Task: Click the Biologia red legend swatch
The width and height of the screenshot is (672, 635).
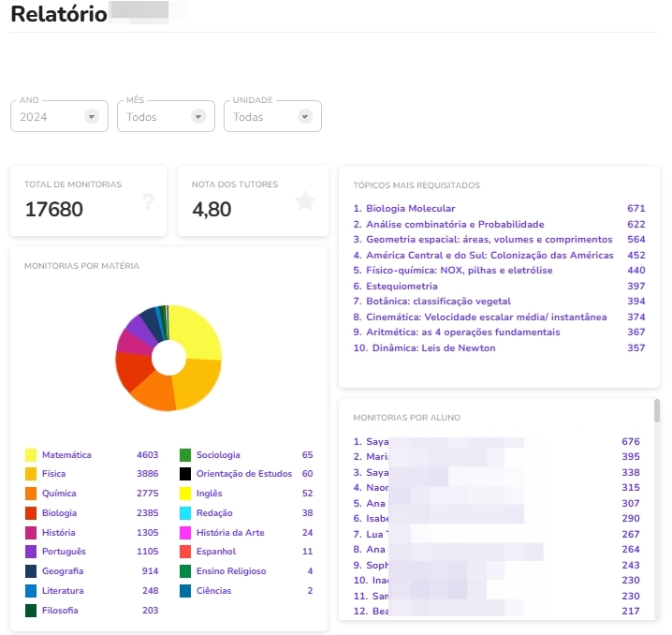Action: pos(31,513)
